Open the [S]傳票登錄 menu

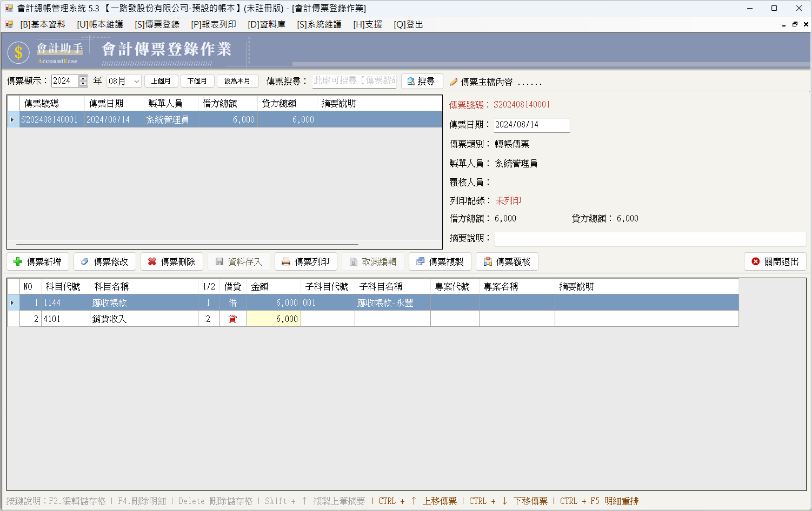pyautogui.click(x=157, y=24)
